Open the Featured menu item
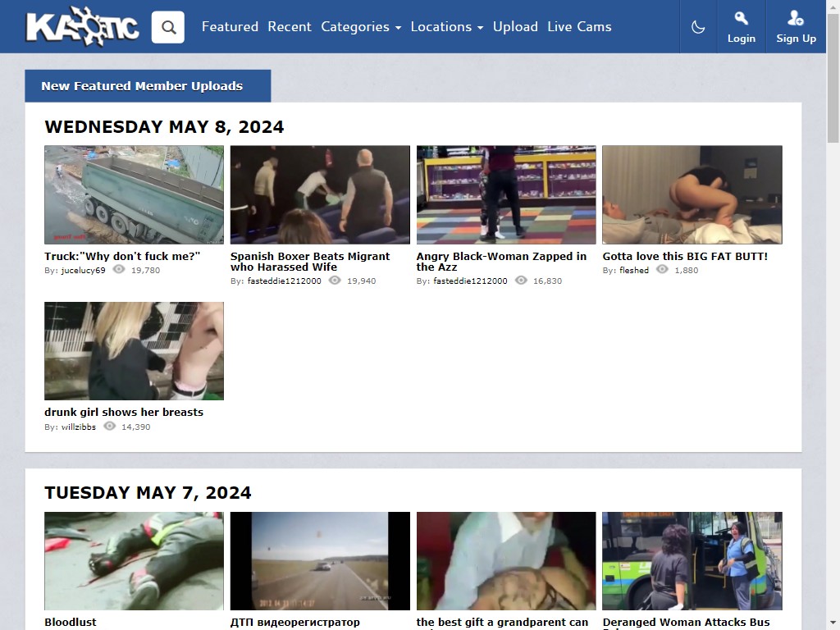840x630 pixels. (x=230, y=27)
